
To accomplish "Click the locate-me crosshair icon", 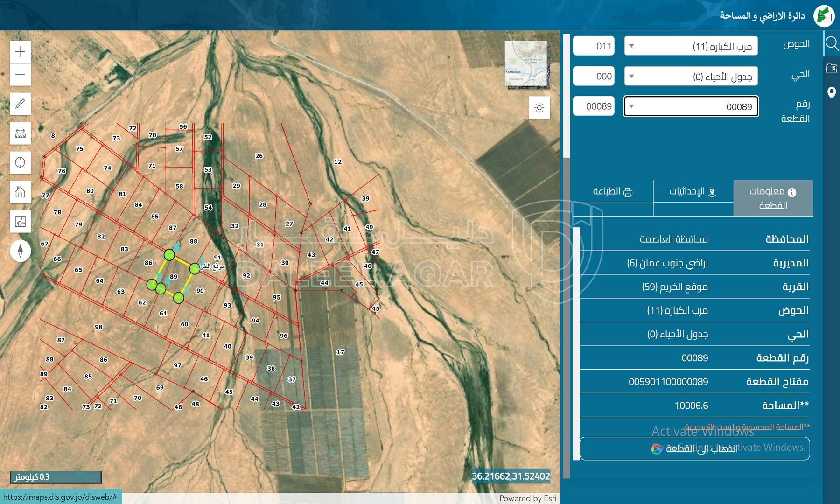I will [20, 162].
